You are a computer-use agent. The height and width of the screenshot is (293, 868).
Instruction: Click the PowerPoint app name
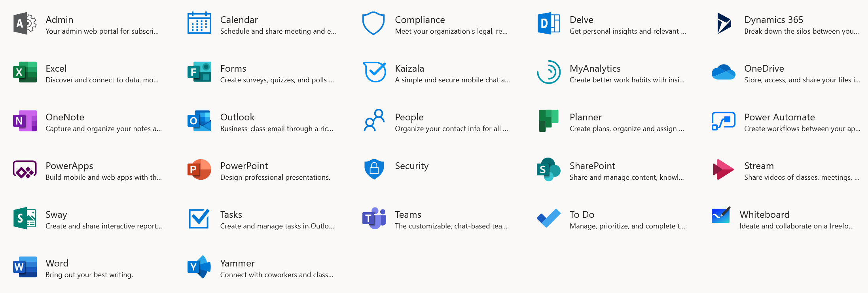[244, 166]
